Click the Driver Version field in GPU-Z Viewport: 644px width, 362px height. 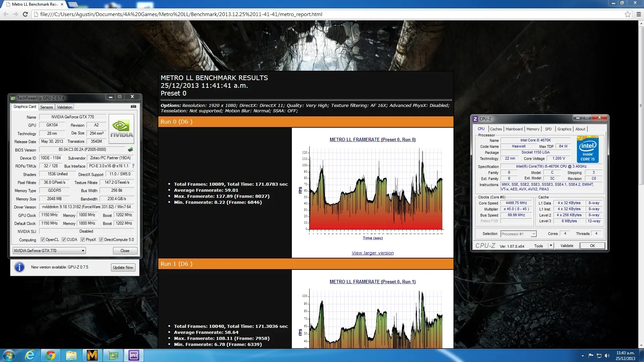87,207
